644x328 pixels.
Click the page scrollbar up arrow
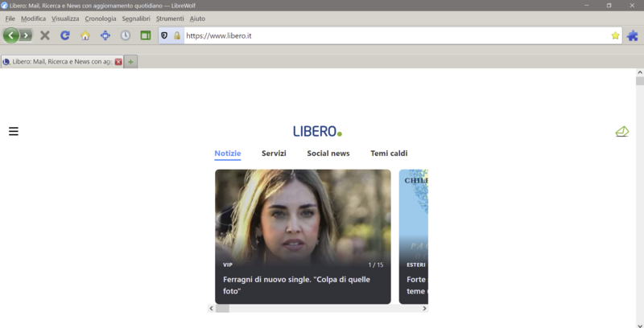(640, 72)
